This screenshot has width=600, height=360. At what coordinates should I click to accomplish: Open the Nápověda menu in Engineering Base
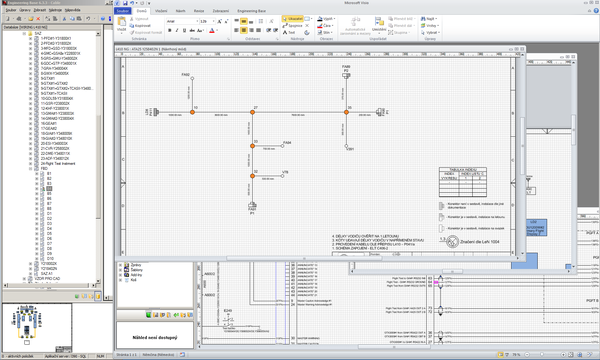pyautogui.click(x=73, y=10)
